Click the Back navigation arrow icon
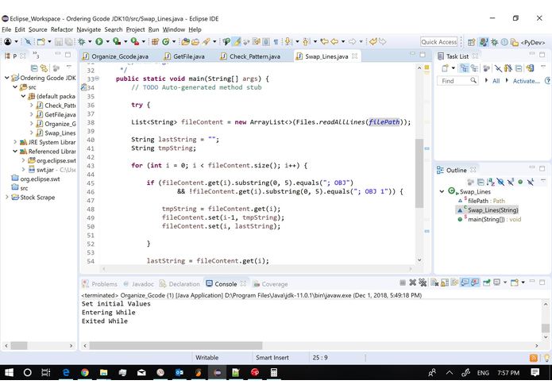Screen dimensions: 552x392 (x=334, y=42)
